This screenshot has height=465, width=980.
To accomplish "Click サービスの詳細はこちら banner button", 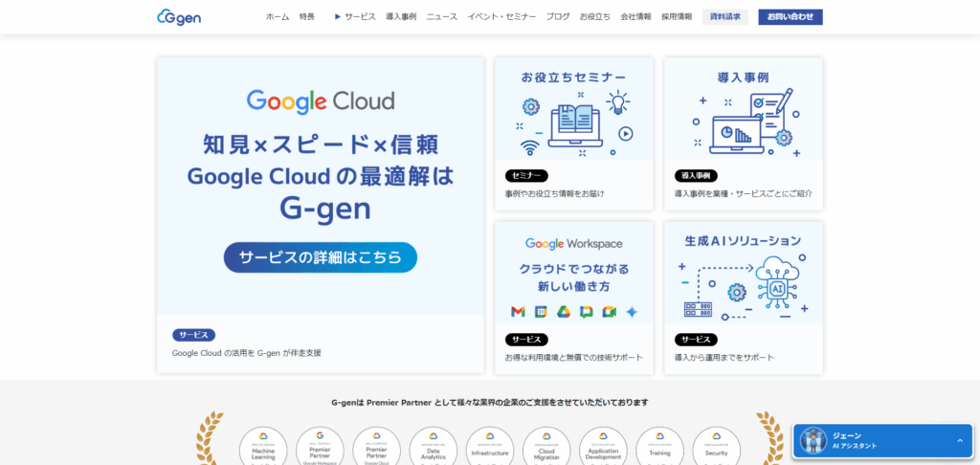I will [321, 257].
